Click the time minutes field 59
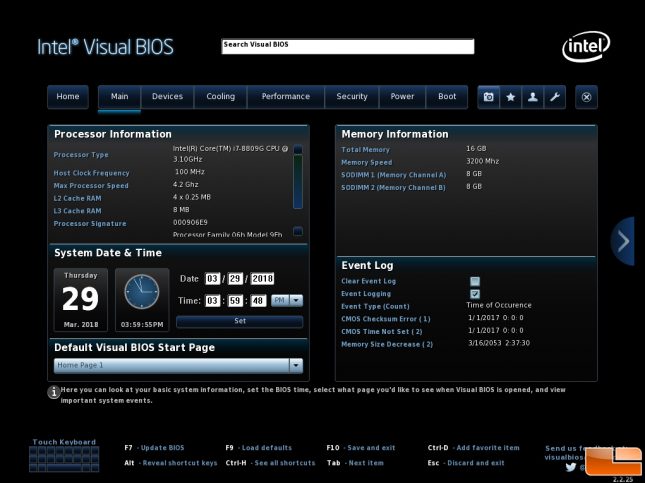Viewport: 645px width, 483px height. 235,301
